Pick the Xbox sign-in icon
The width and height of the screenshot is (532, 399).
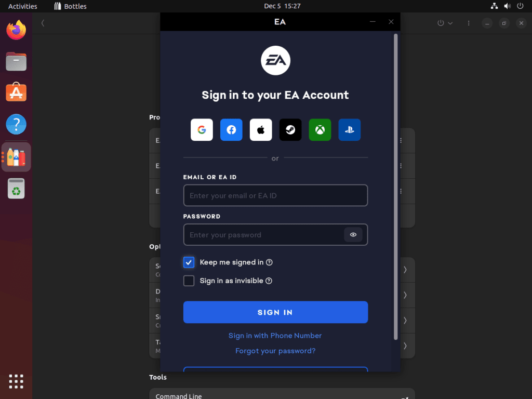[x=320, y=129]
